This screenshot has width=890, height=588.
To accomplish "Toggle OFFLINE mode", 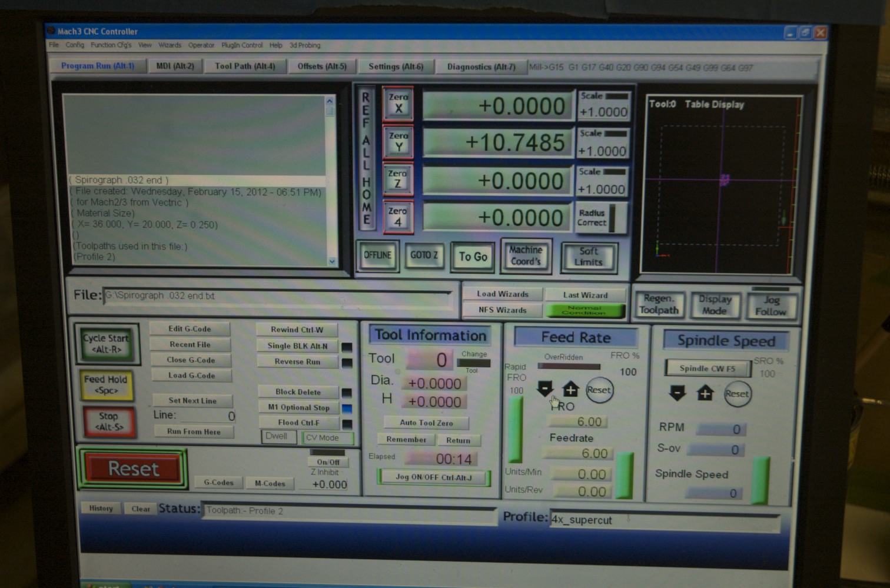I will click(x=377, y=255).
